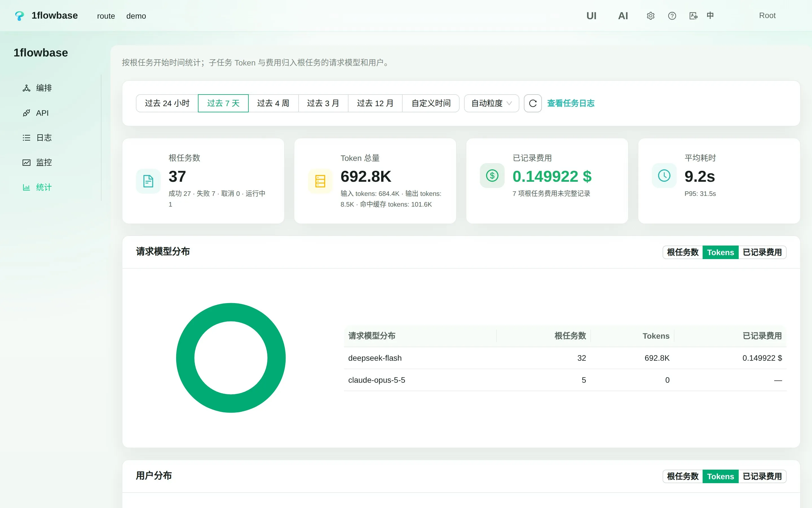Viewport: 812px width, 508px height.
Task: Open the help question-mark icon
Action: tap(672, 16)
